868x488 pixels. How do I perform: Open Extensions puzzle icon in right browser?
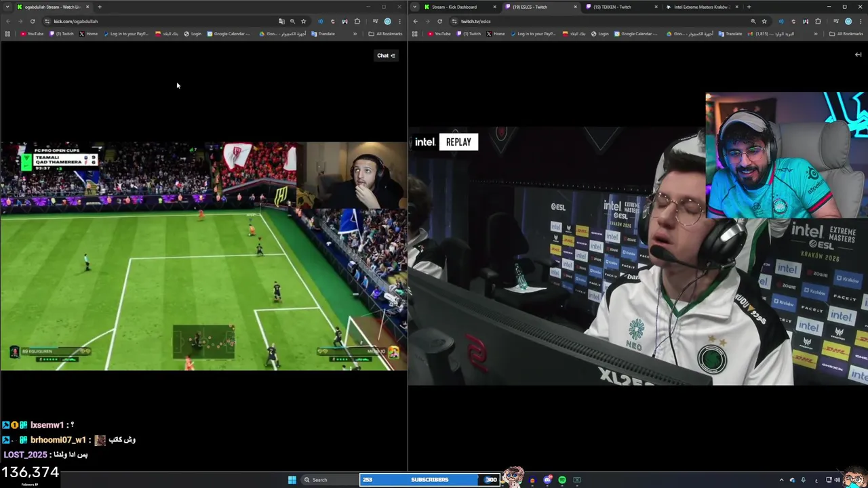point(818,21)
